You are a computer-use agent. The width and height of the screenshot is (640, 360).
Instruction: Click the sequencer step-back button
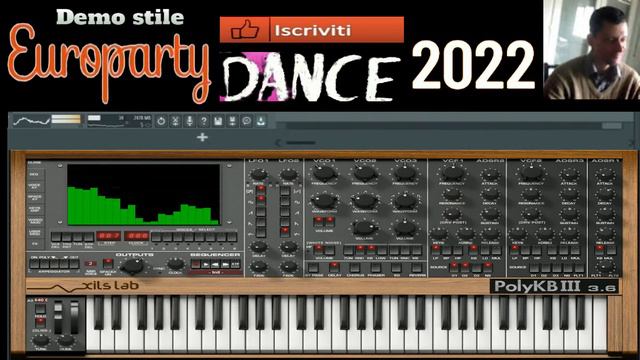(x=216, y=264)
